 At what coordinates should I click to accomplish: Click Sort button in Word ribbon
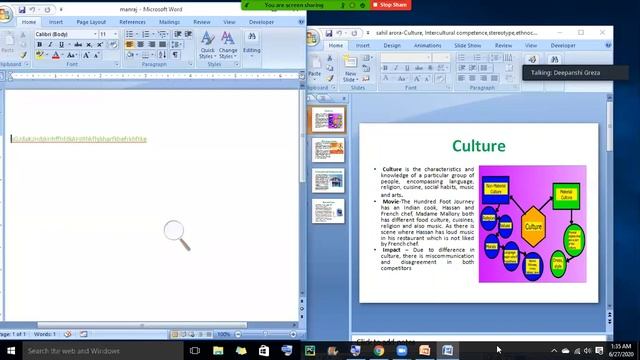coord(162,55)
